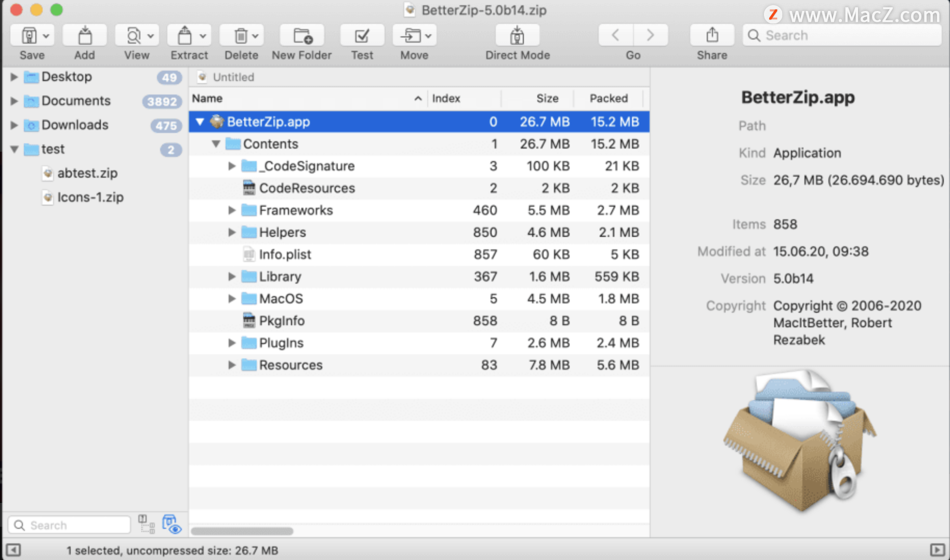Click the horizontal scrollbar under file list
The width and height of the screenshot is (950, 560).
(x=242, y=531)
